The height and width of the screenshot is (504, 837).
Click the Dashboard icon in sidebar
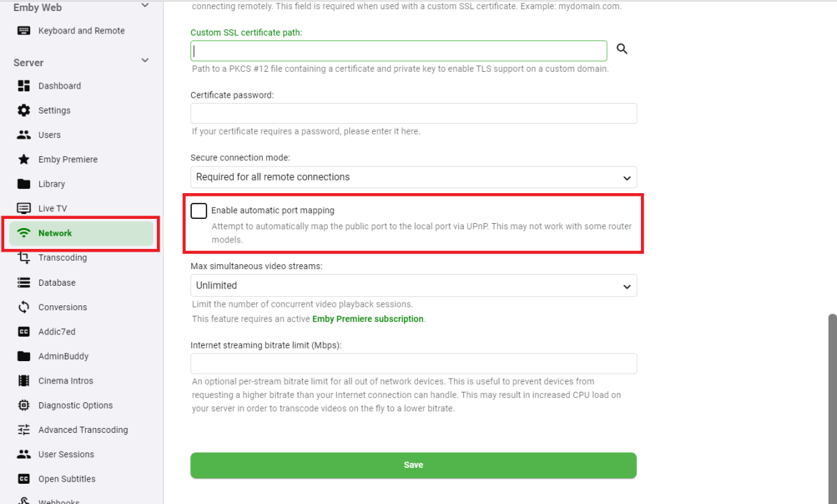tap(24, 86)
